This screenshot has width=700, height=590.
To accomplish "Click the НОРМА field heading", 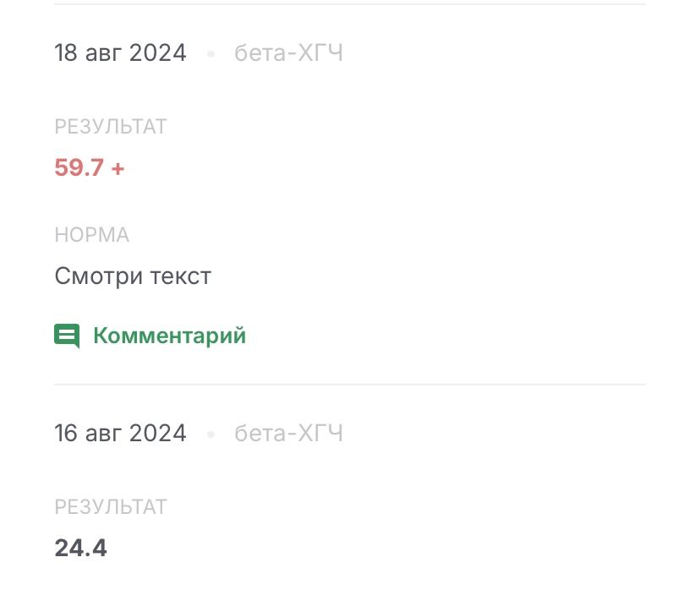I will click(x=92, y=234).
